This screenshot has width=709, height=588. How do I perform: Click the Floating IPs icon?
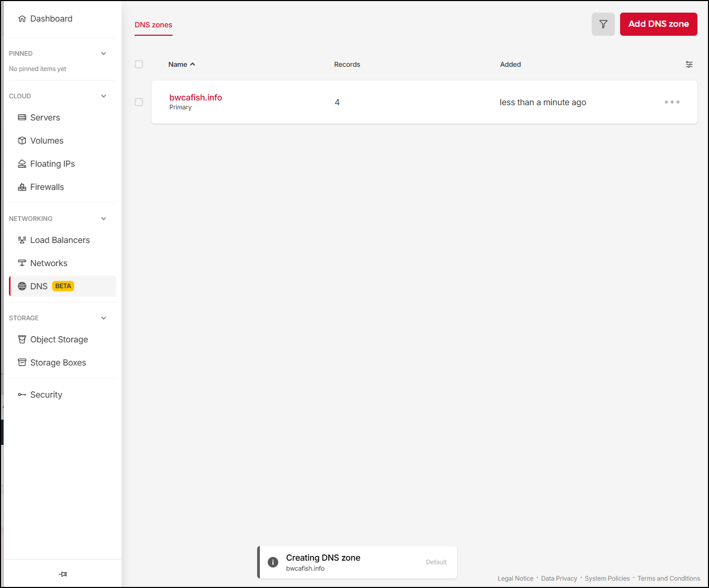pos(22,164)
